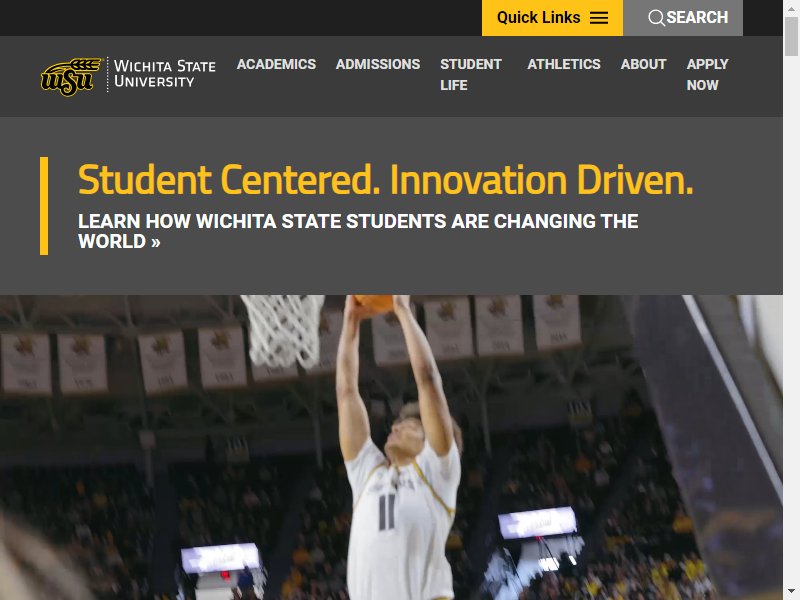Open the Academics menu
This screenshot has width=800, height=600.
[276, 64]
